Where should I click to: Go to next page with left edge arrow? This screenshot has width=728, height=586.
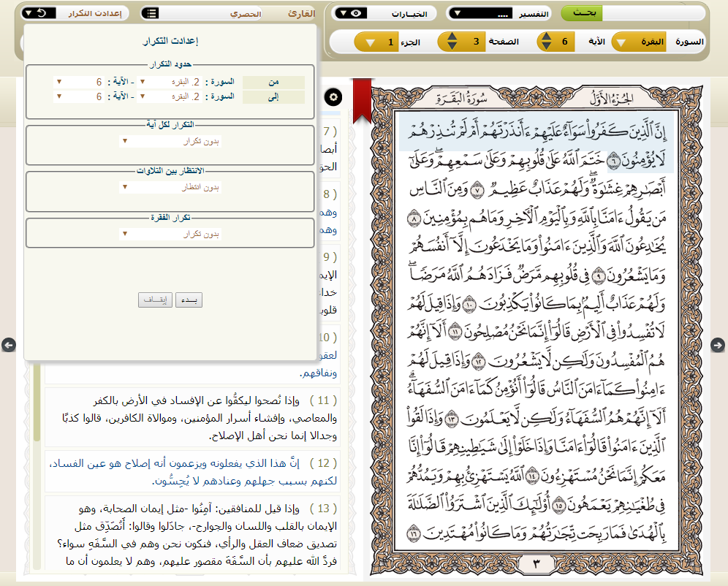[9, 344]
